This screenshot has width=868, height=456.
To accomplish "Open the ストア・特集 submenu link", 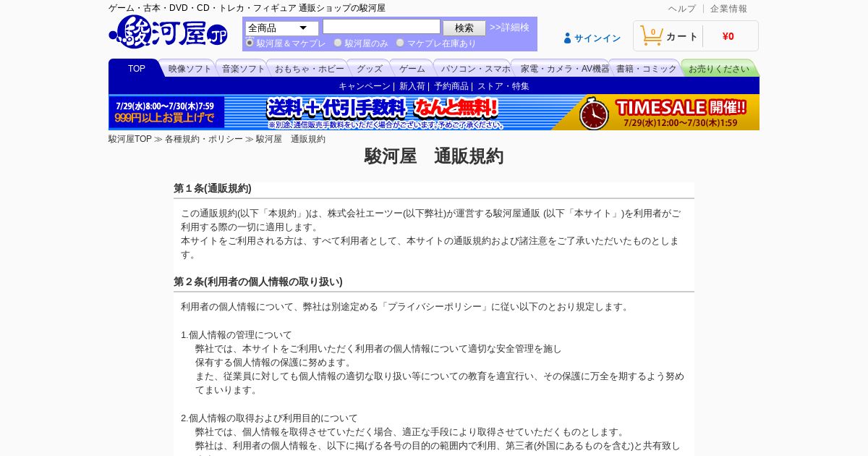I will click(503, 86).
